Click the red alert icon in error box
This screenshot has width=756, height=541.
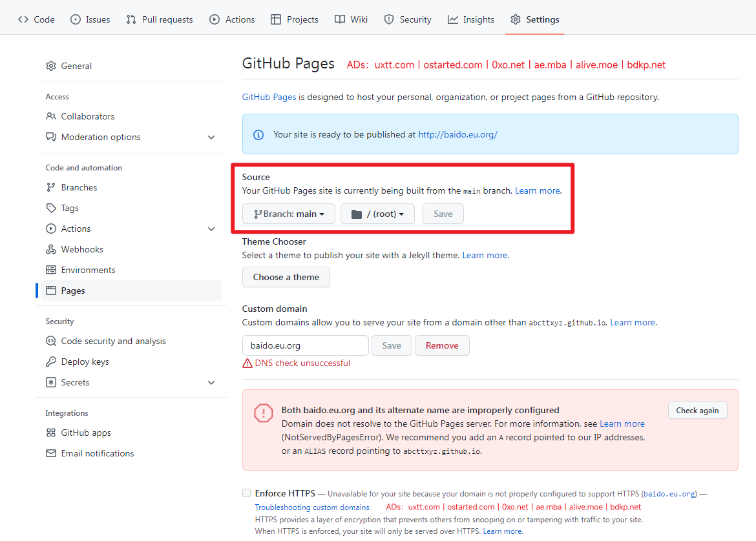(x=263, y=413)
